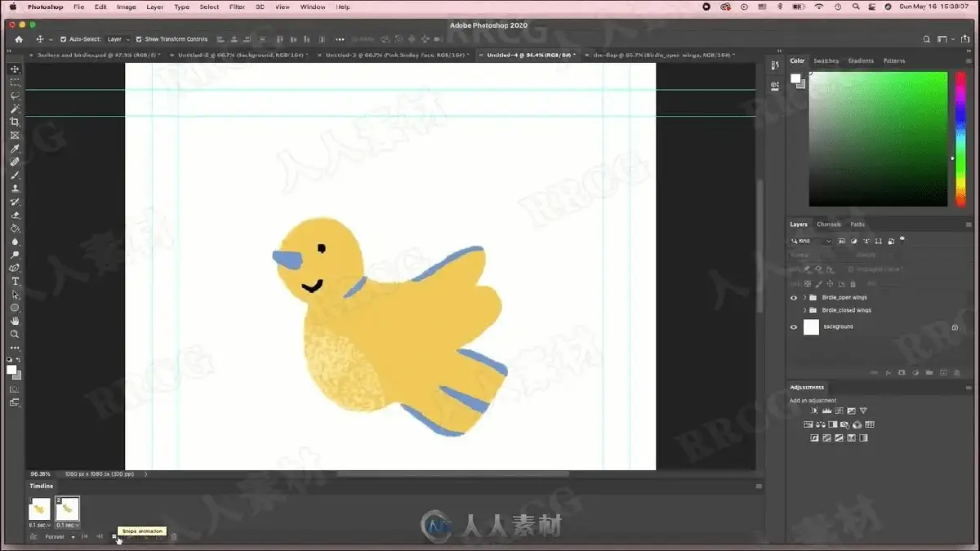Open the Auto-Select Layer dropdown
This screenshot has height=551, width=980.
(x=118, y=39)
